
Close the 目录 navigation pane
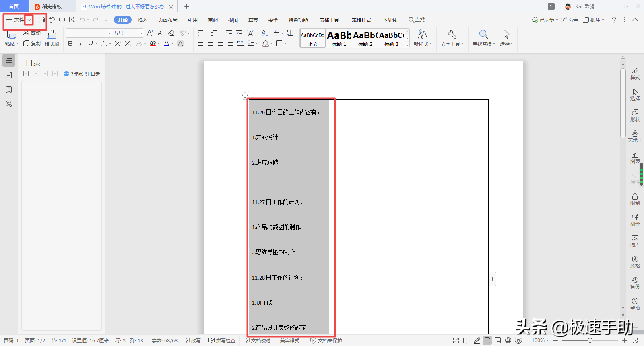tap(96, 62)
